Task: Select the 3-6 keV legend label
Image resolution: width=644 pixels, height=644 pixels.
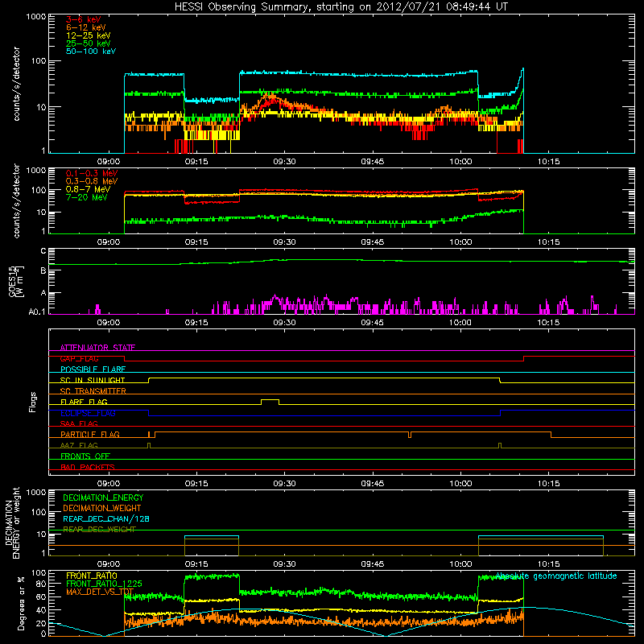Action: 84,19
